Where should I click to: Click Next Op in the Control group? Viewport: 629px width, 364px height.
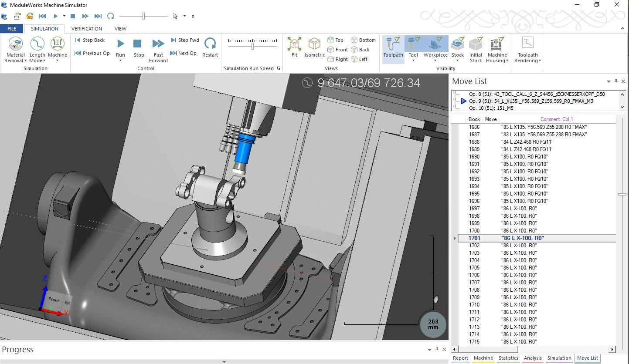click(x=184, y=53)
